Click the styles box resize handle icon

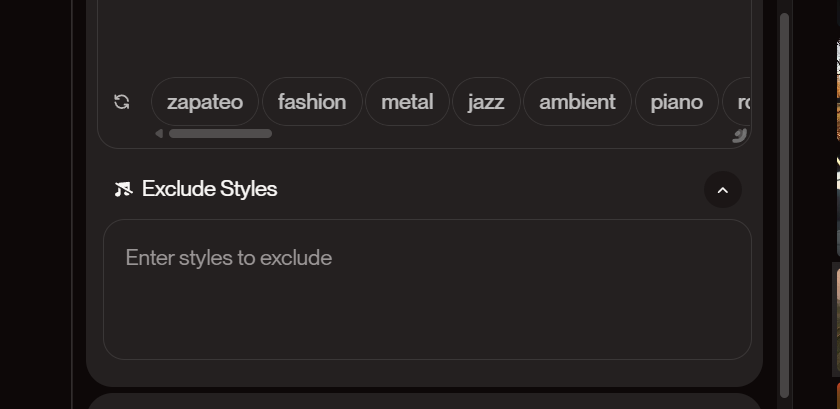point(739,135)
